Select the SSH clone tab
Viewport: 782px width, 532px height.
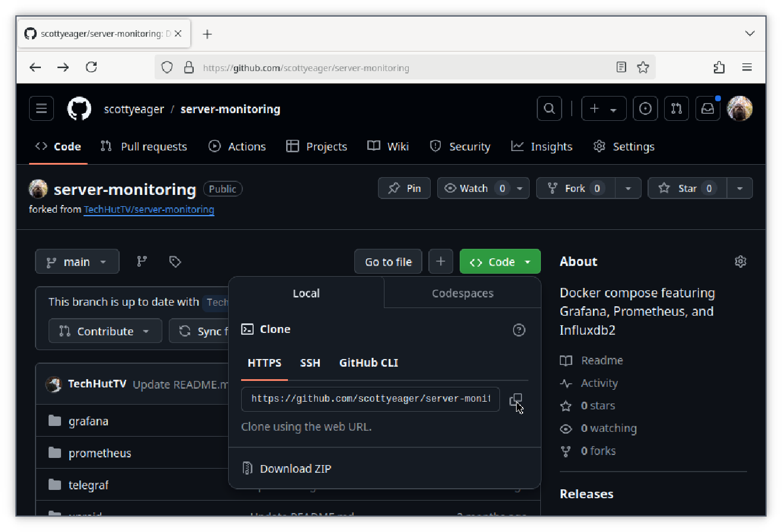point(310,363)
